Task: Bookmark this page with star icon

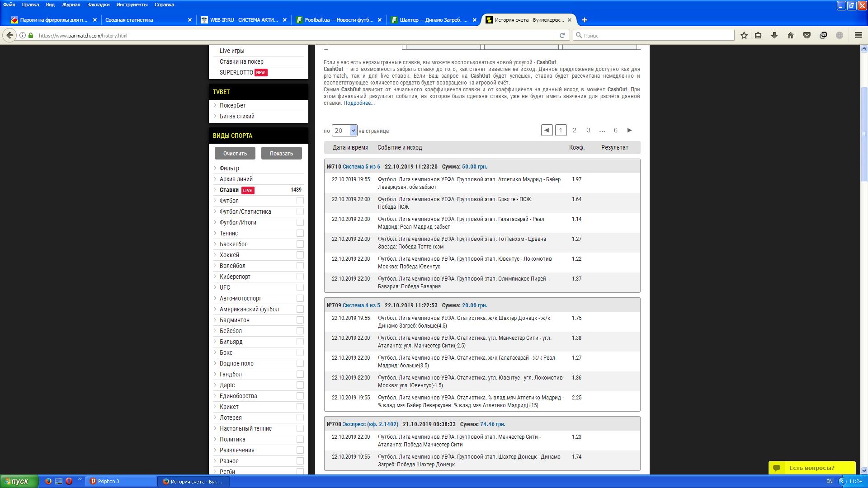Action: pos(744,35)
